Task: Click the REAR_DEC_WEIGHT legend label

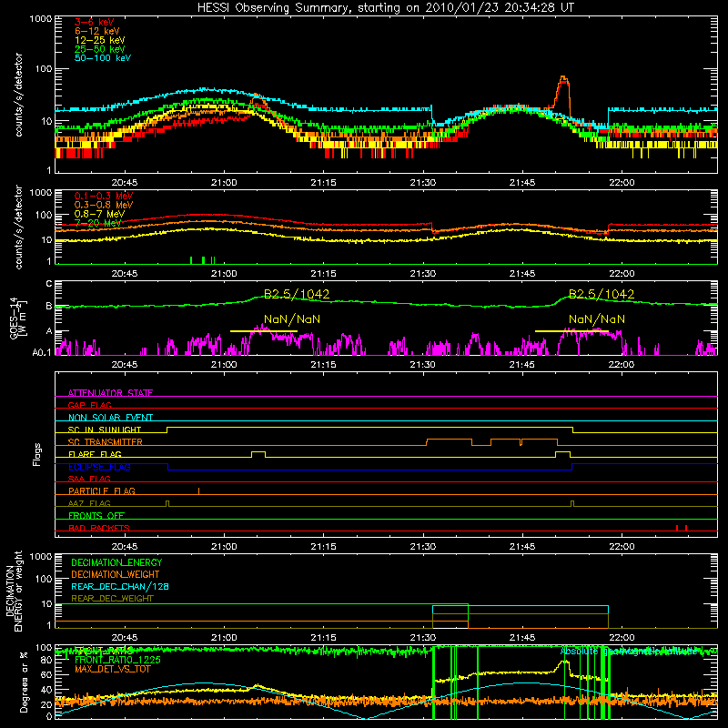Action: [x=112, y=599]
